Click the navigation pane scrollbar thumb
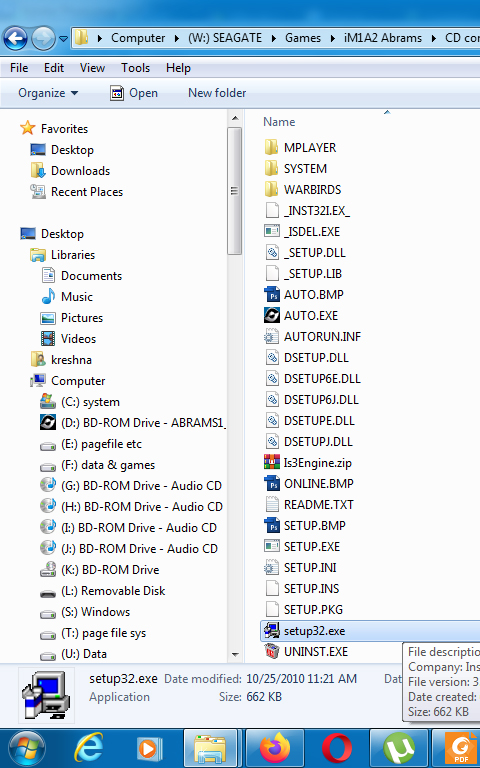This screenshot has width=480, height=768. pos(235,191)
